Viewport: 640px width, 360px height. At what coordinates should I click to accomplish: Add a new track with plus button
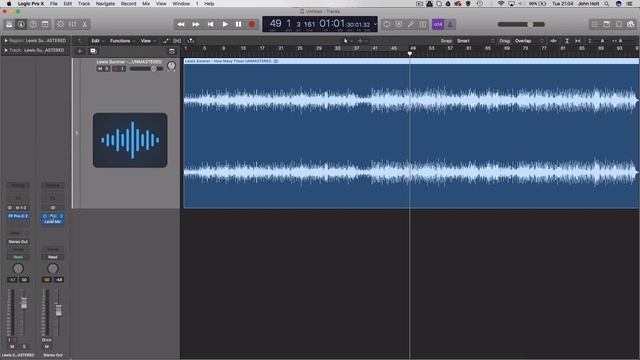pyautogui.click(x=80, y=51)
